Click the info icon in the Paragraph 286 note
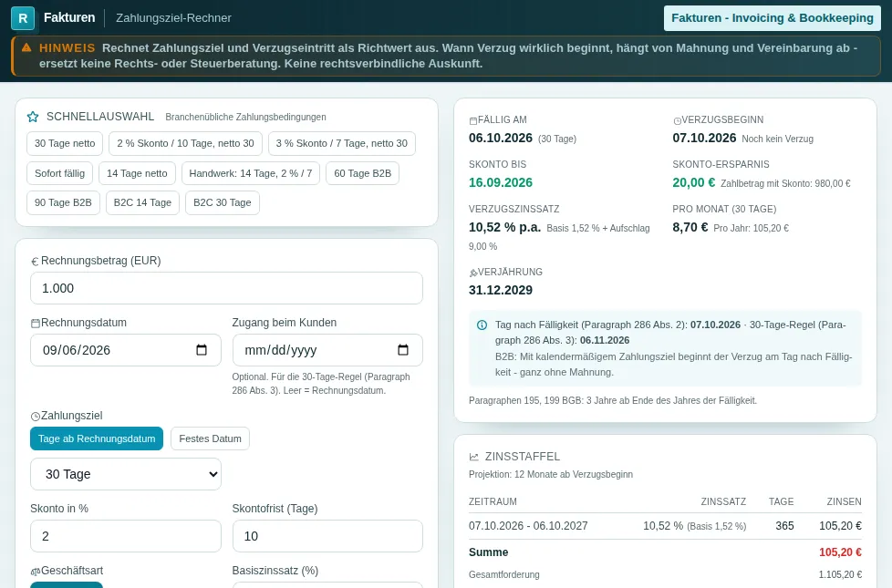This screenshot has width=892, height=588. pos(482,325)
